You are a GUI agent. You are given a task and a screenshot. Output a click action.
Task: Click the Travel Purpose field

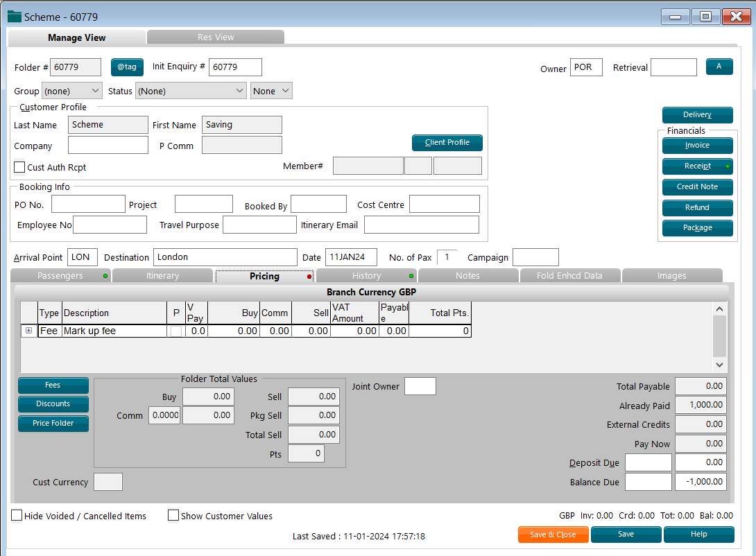259,225
